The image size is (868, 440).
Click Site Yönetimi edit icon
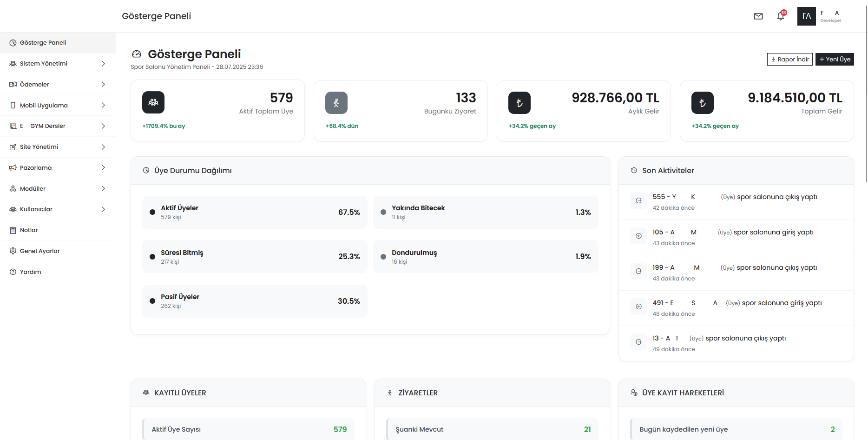click(13, 147)
